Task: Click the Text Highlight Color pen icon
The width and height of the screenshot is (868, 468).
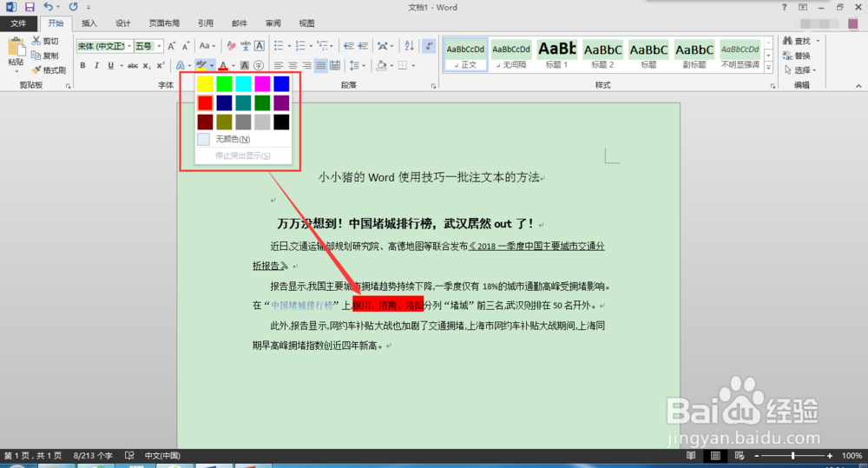Action: click(x=201, y=65)
